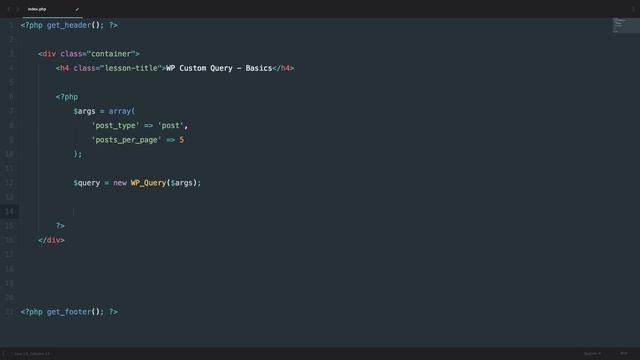Click the 'post' value string
The width and height of the screenshot is (640, 360).
(171, 126)
